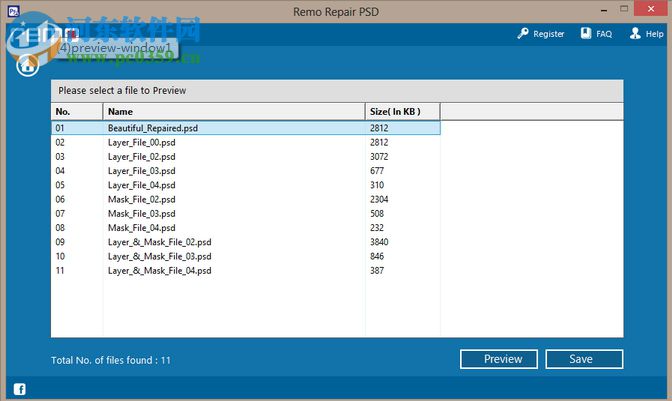Screen dimensions: 672x401
Task: Click row number 09
Action: 60,242
